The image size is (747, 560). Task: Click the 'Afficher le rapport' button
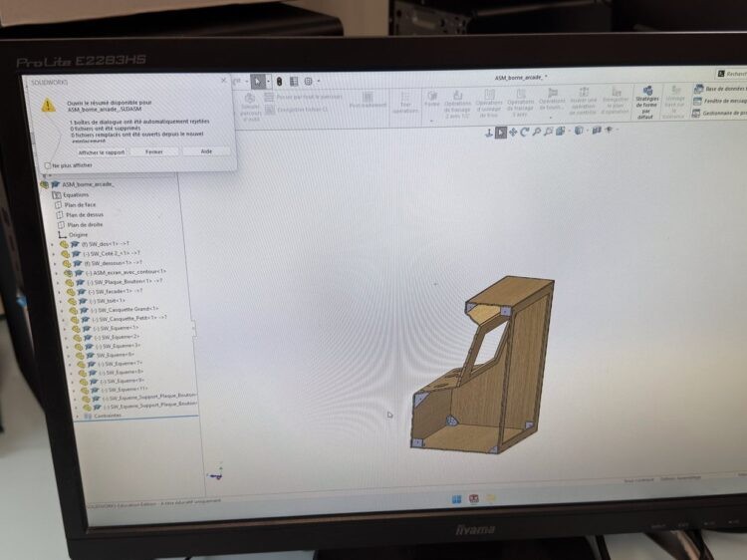[102, 152]
